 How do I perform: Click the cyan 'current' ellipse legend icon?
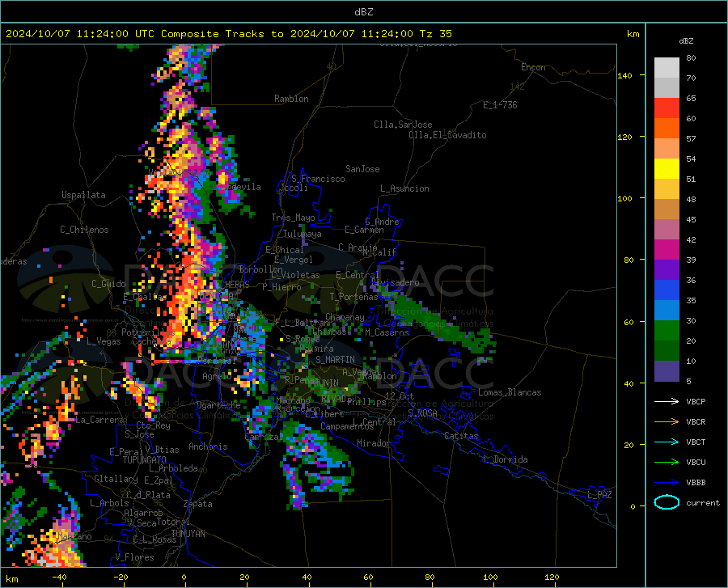[x=667, y=502]
